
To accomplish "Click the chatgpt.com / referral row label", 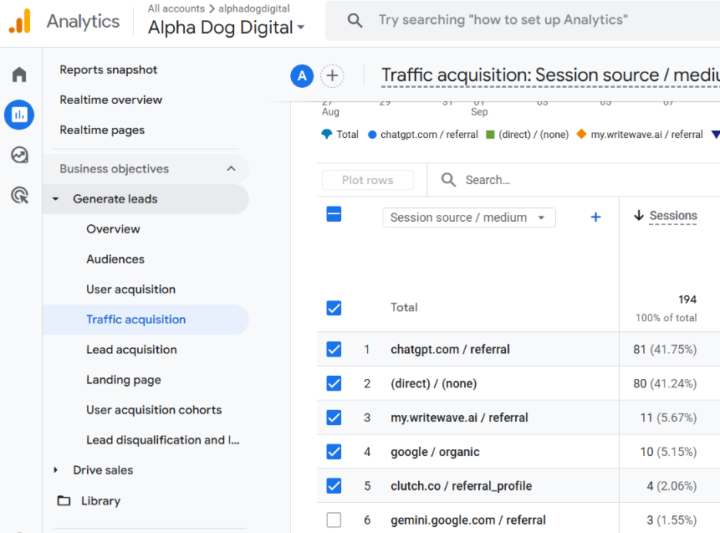I will pyautogui.click(x=450, y=349).
